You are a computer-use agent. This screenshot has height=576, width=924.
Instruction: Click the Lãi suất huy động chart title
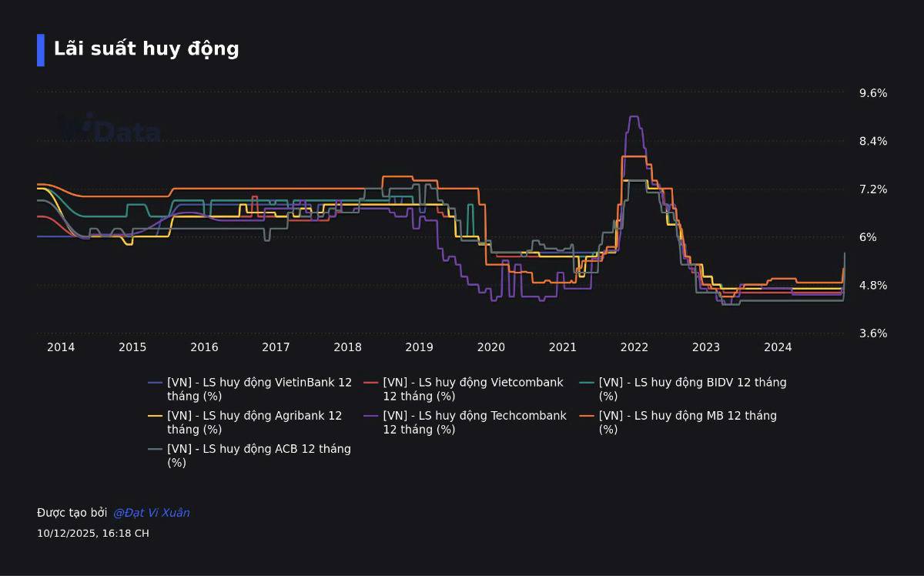tap(146, 49)
